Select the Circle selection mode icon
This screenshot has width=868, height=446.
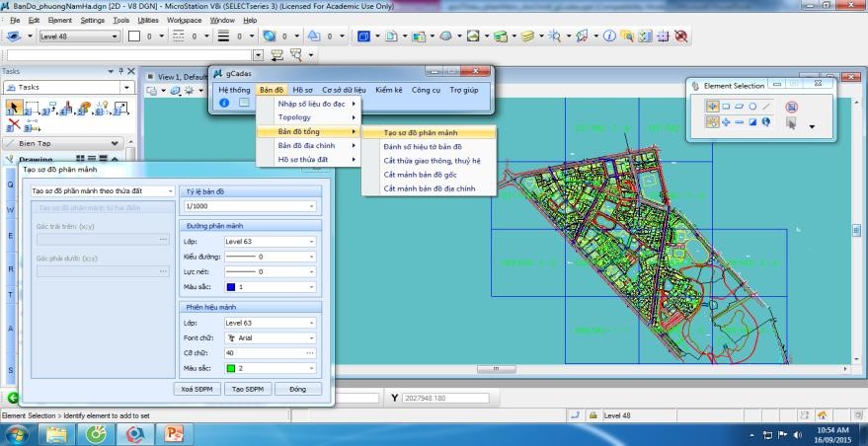tap(752, 106)
